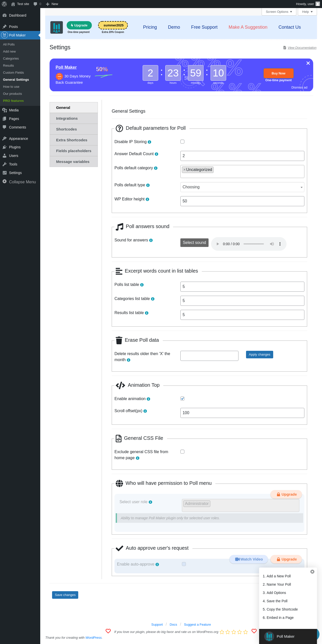Image resolution: width=322 pixels, height=644 pixels.
Task: Open Select user role field
Action: [x=240, y=505]
